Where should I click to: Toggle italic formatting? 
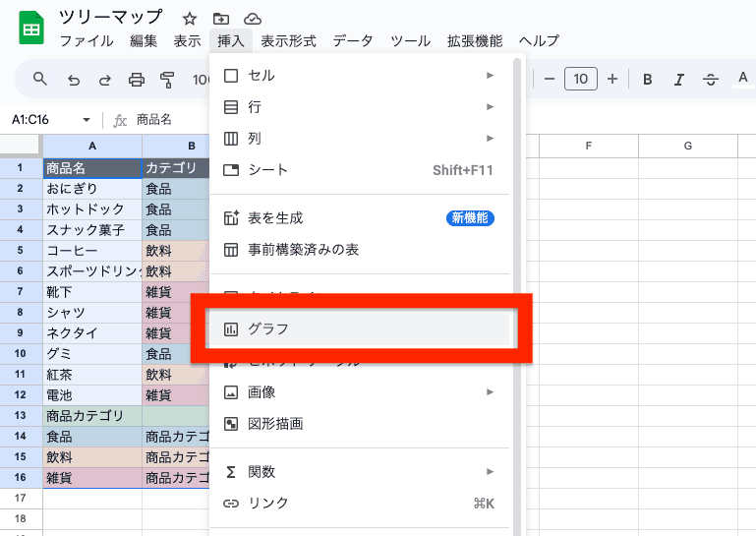click(x=679, y=80)
